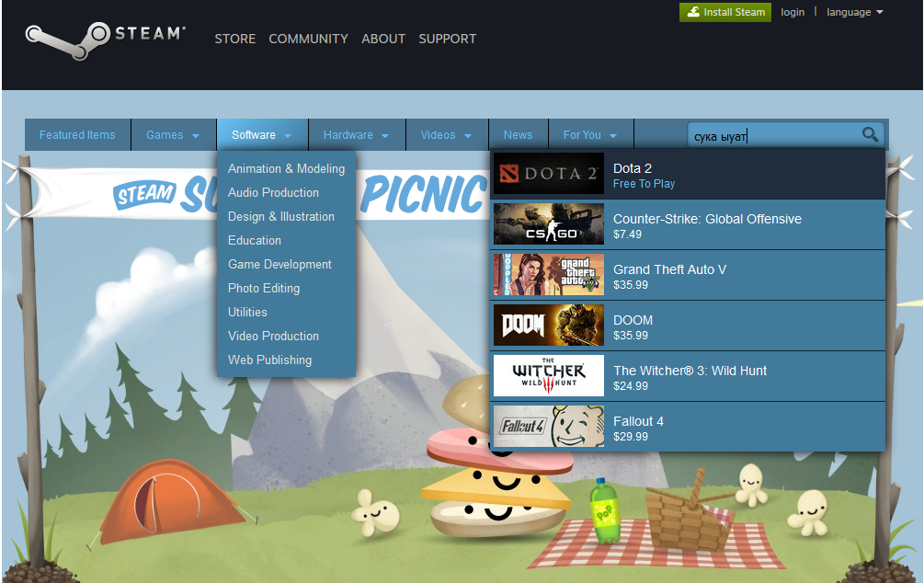The height and width of the screenshot is (583, 924).
Task: Open the Featured Items tab
Action: coord(77,135)
